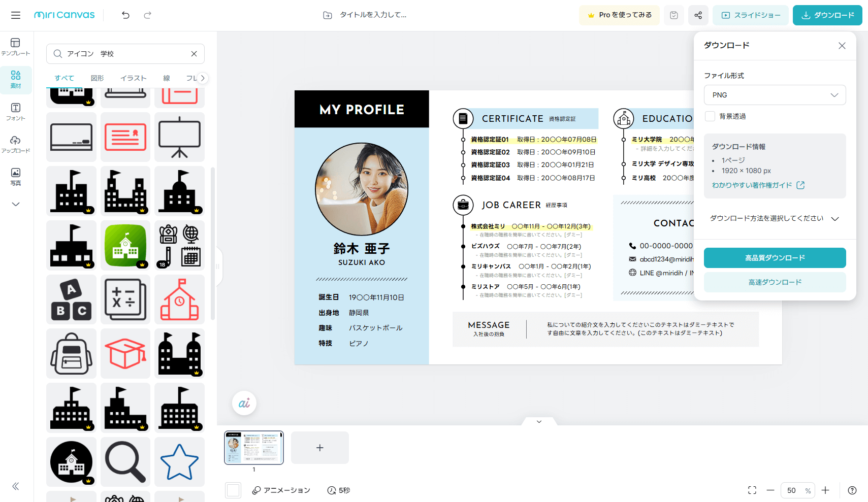The height and width of the screenshot is (502, 868).
Task: Expand more sidebar categories with the chevron
Action: [16, 204]
